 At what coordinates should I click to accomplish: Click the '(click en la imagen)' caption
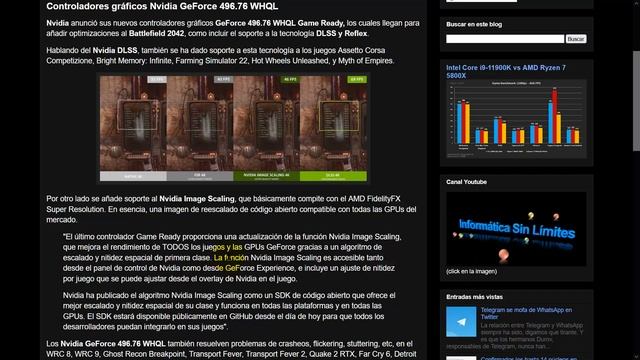(x=471, y=271)
